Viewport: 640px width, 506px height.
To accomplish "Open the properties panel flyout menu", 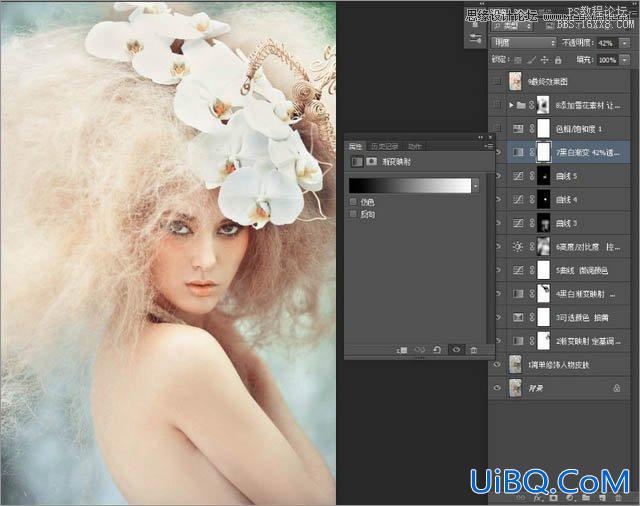I will [x=489, y=146].
